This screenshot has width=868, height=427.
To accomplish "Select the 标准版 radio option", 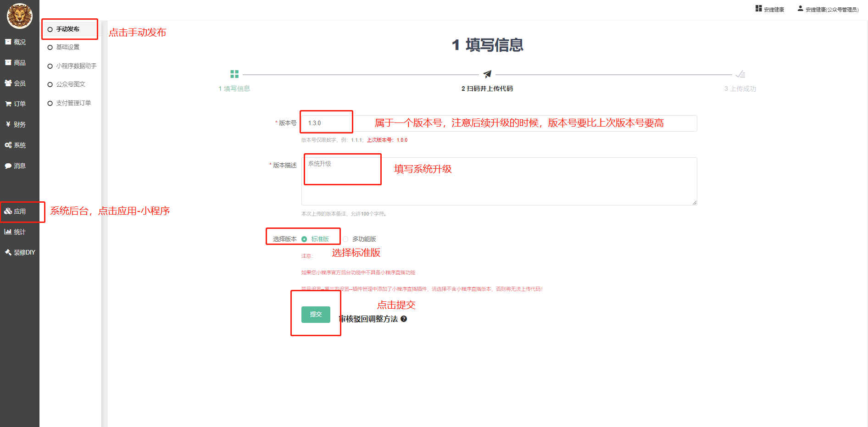I will pos(304,239).
